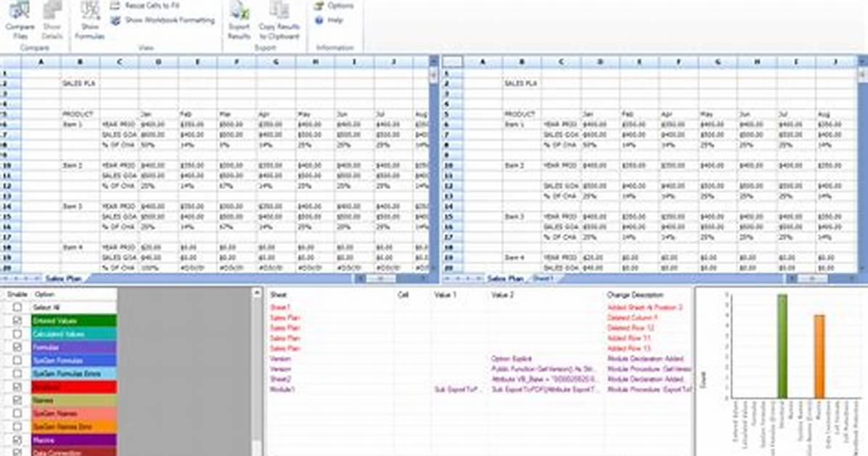Click the Sheet column header in results
This screenshot has height=456, width=868.
[x=279, y=295]
